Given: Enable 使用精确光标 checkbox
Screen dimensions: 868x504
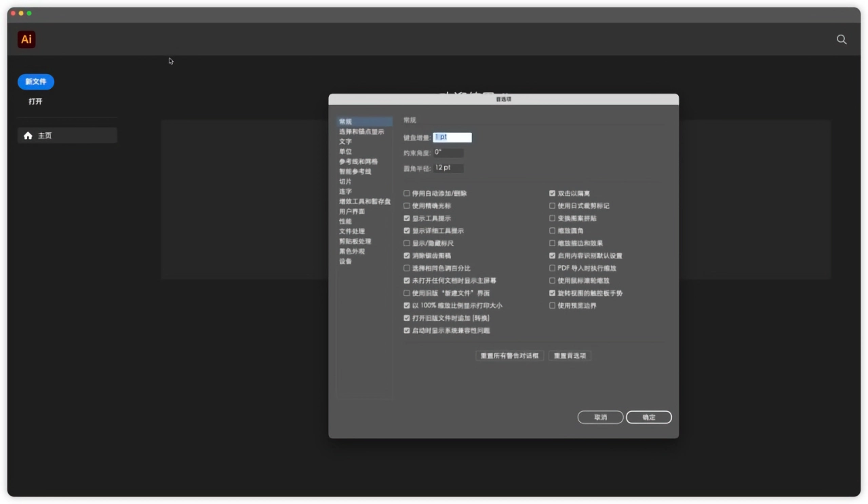Looking at the screenshot, I should (x=407, y=206).
